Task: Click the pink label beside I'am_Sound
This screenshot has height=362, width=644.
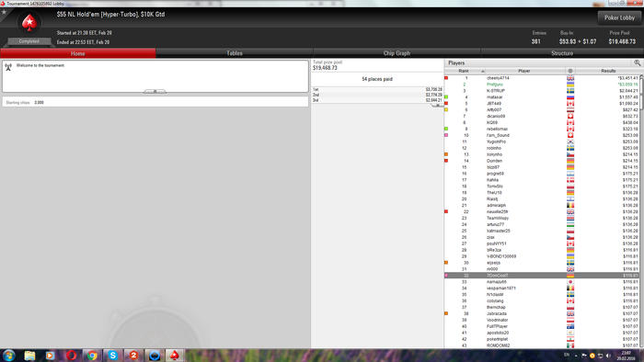Action: point(446,135)
